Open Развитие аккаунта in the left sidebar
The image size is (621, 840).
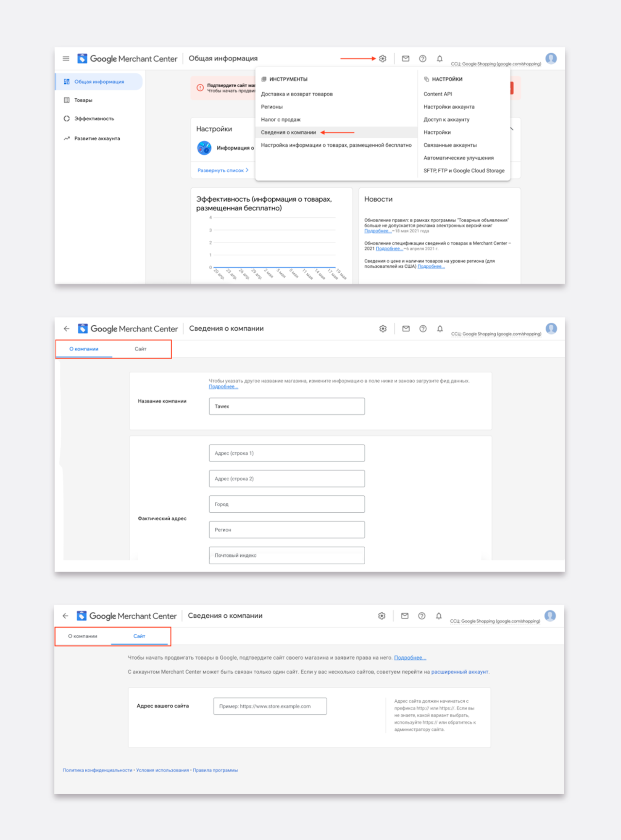coord(97,139)
